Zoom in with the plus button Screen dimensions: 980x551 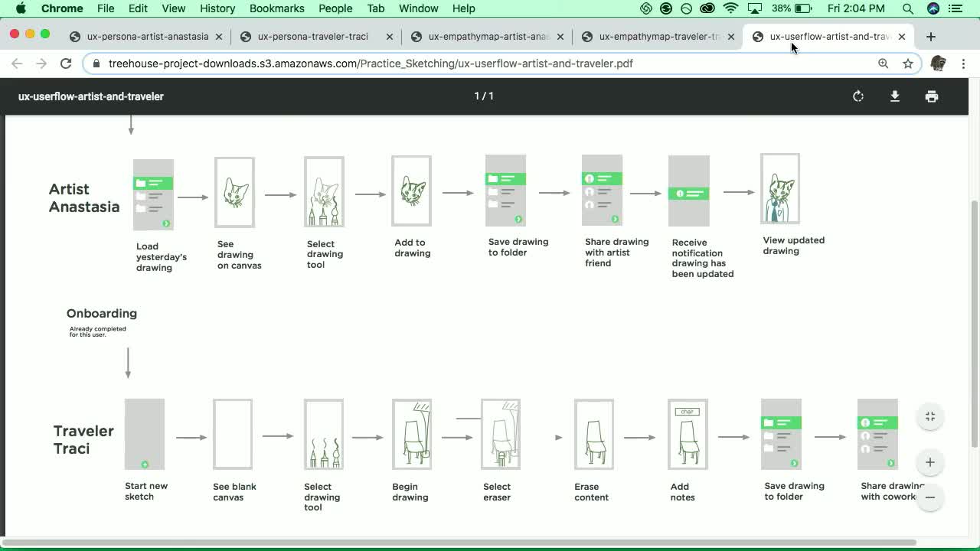[x=930, y=462]
